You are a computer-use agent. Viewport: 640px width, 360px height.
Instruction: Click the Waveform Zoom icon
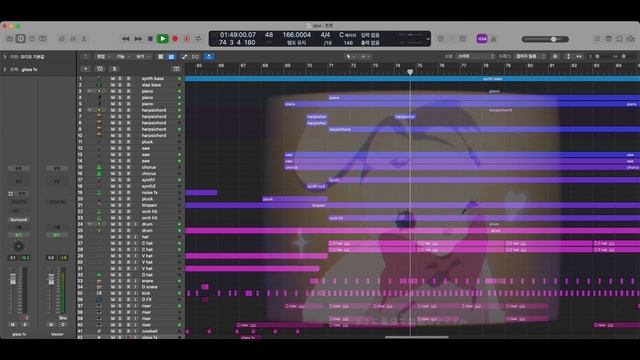[x=555, y=56]
